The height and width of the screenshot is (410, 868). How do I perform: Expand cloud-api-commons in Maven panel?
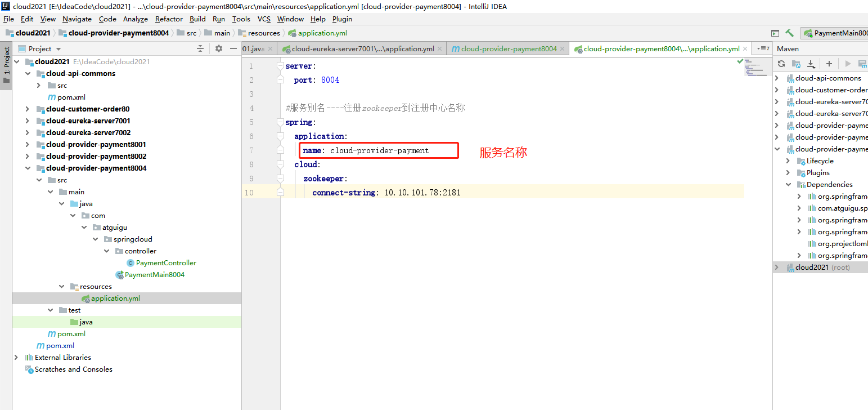tap(777, 78)
